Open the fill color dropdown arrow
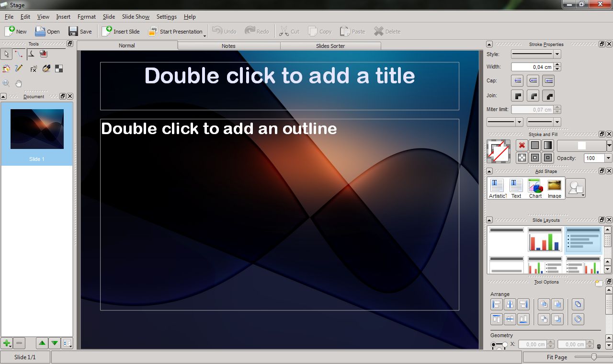The width and height of the screenshot is (613, 364). tap(609, 145)
